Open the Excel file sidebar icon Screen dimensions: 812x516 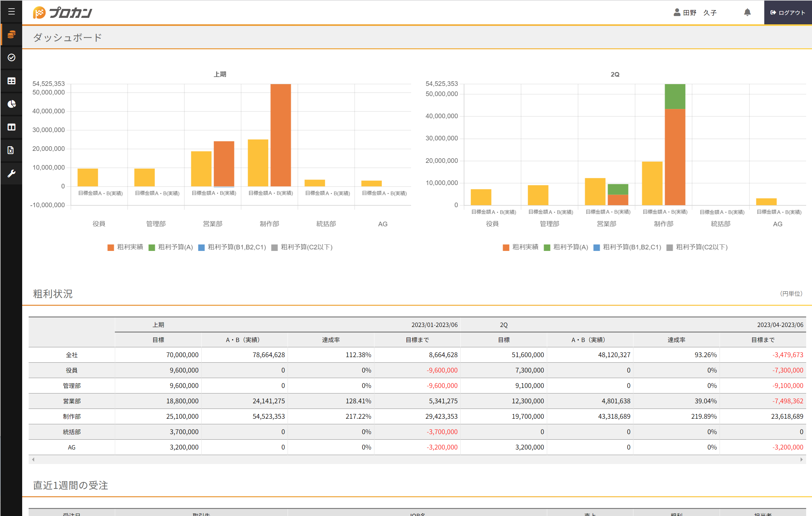pos(11,150)
